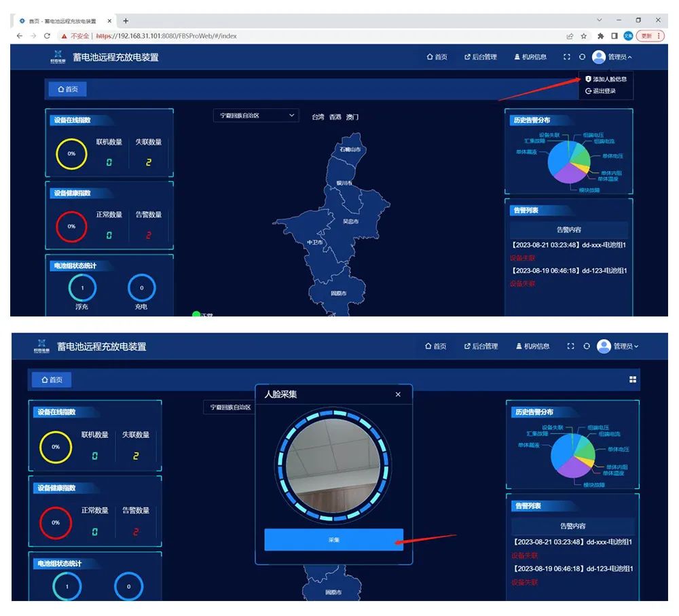Select 石嘴山市 on the map
Image resolution: width=679 pixels, height=616 pixels.
350,149
